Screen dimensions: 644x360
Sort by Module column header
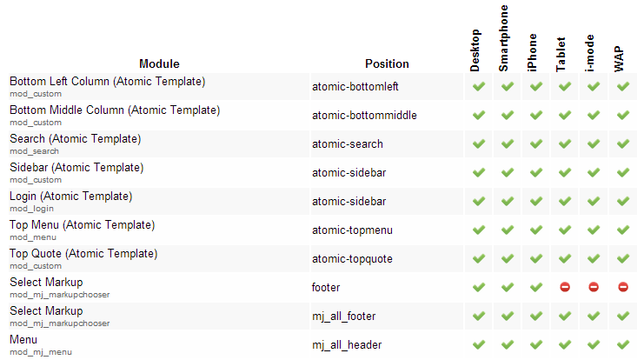tap(159, 63)
